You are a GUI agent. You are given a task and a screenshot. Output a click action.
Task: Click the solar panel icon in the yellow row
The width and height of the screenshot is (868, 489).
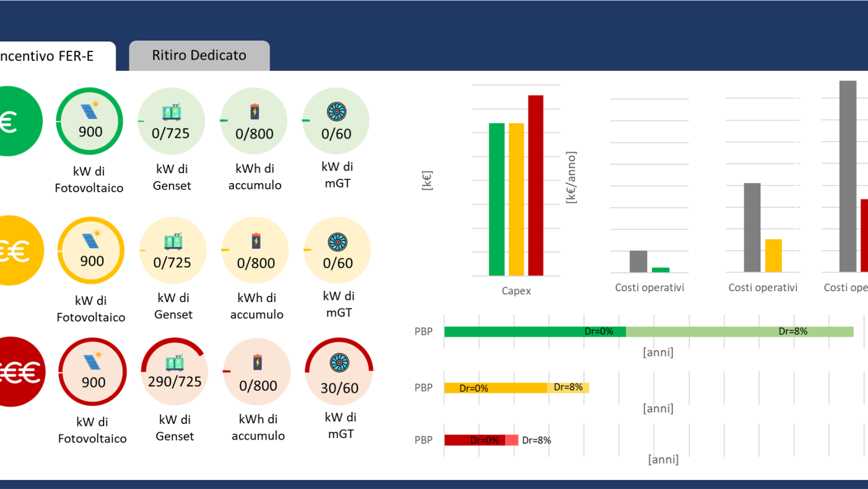tap(92, 239)
